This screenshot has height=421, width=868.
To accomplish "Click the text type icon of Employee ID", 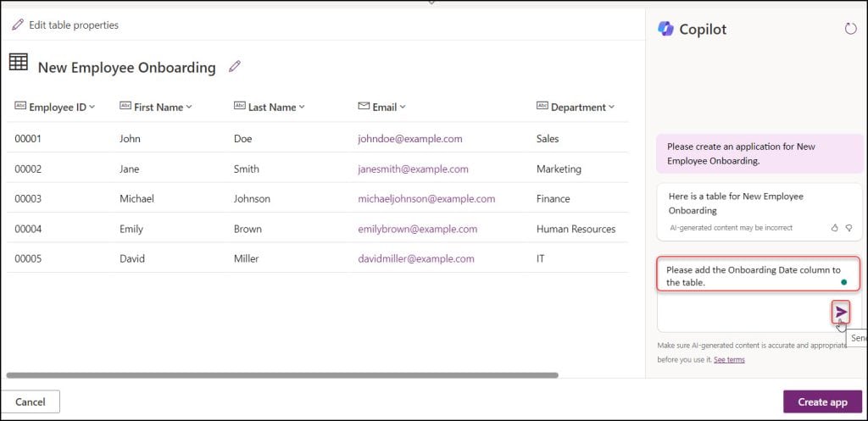I will (20, 106).
